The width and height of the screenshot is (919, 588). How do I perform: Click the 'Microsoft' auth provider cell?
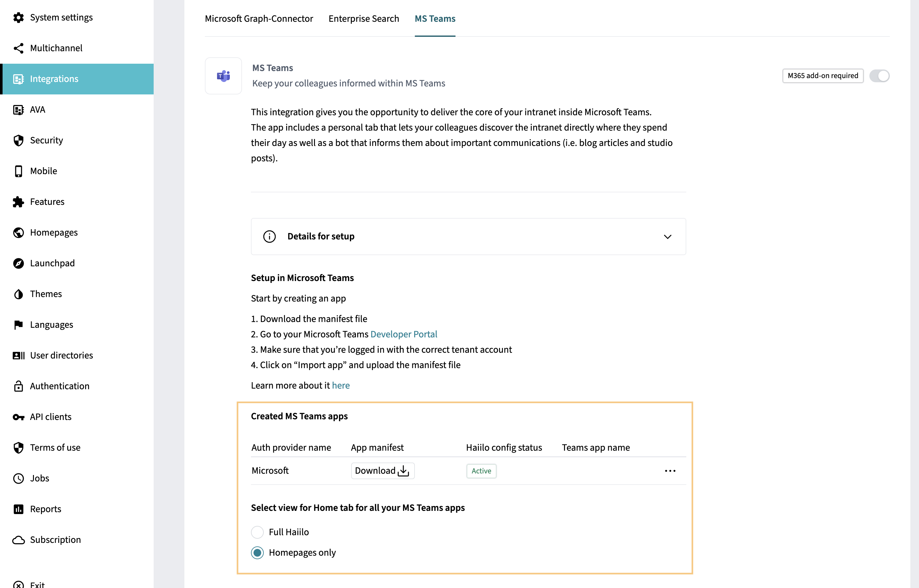pos(270,471)
